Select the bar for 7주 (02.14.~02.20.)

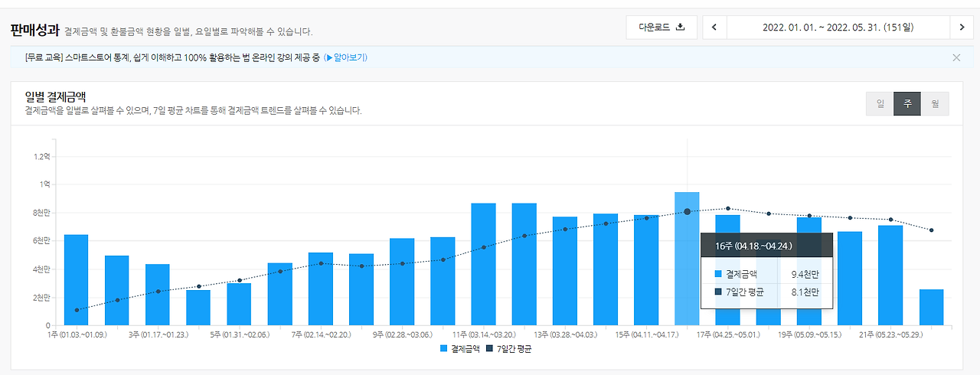(x=320, y=289)
